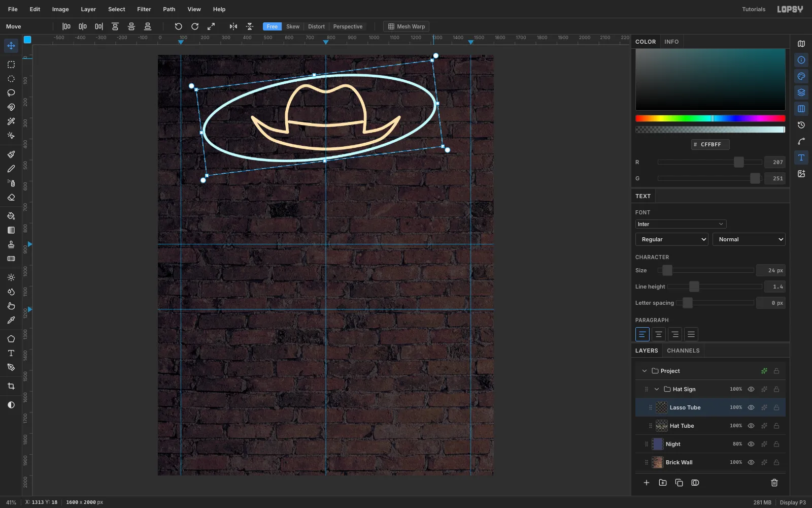Open the Layer menu
Screen dimensions: 812x508
click(x=88, y=9)
